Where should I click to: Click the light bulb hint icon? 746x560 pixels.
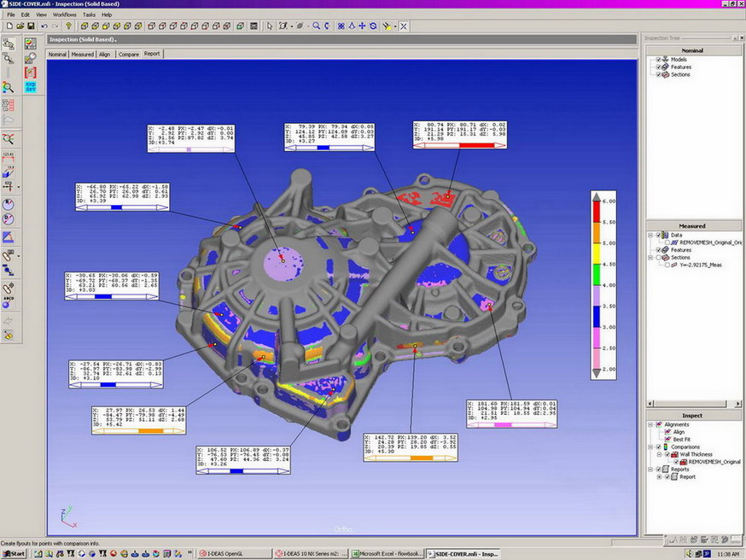tap(69, 26)
